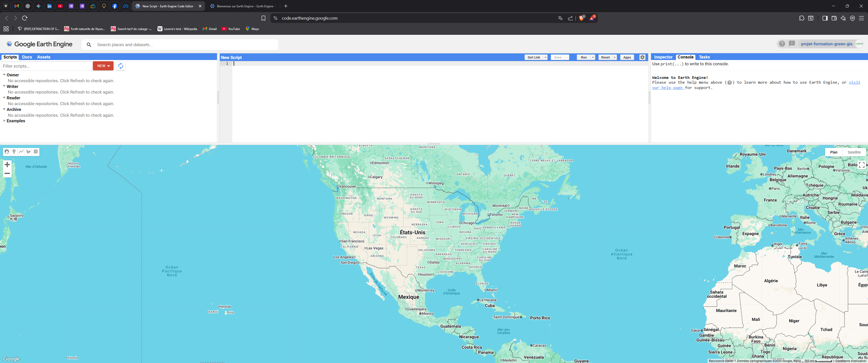
Task: Expand the Examples script folder
Action: click(x=15, y=121)
